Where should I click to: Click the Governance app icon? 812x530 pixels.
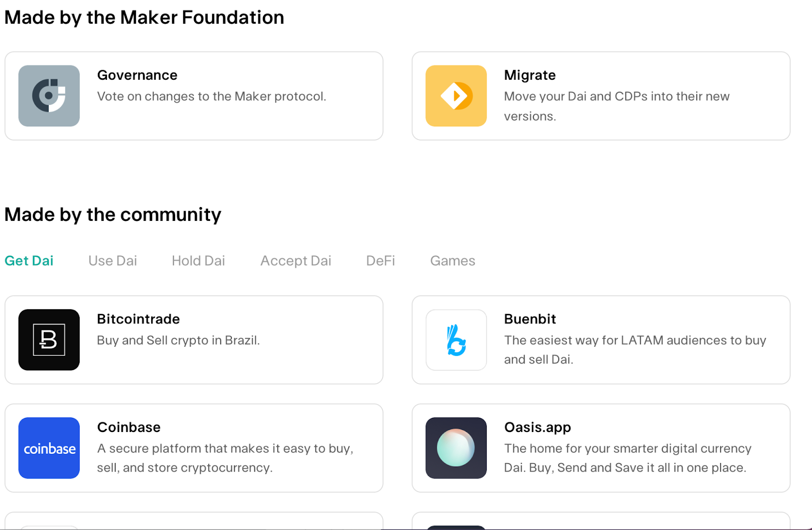tap(49, 96)
